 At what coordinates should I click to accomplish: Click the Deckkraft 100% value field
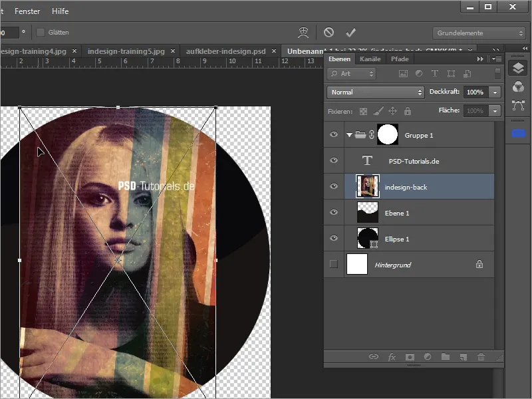[x=476, y=92]
